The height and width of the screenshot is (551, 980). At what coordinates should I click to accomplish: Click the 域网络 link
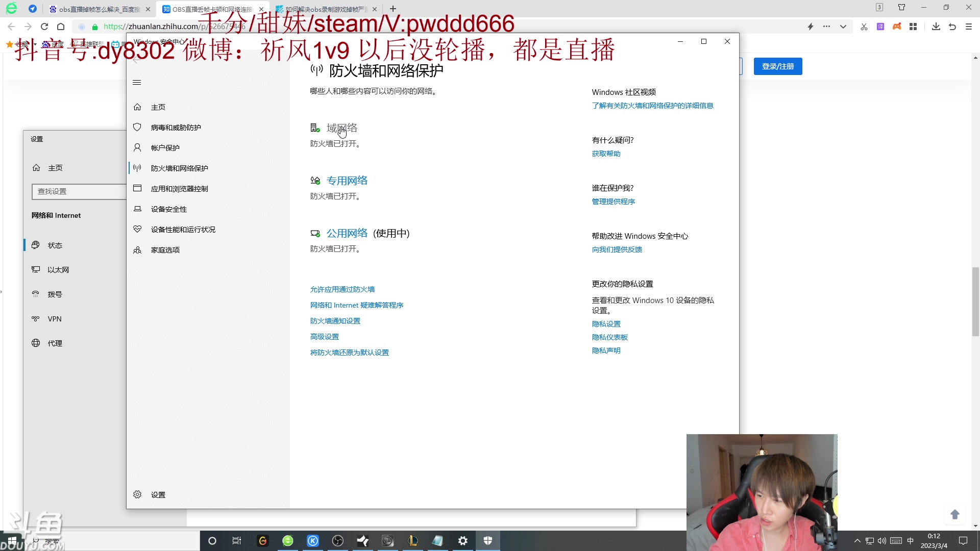[342, 128]
